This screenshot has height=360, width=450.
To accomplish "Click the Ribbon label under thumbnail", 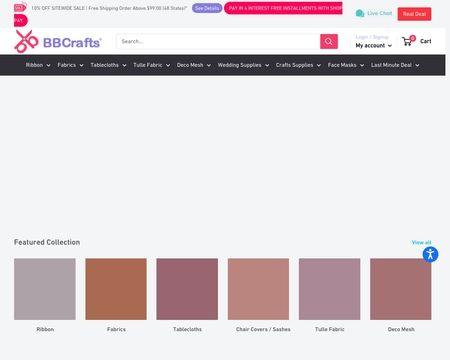I will 45,329.
